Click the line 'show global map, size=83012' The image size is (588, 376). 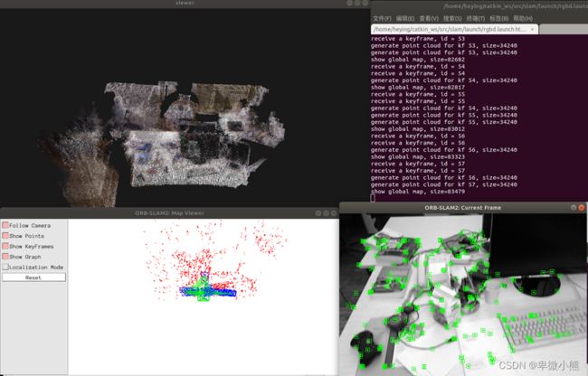click(x=418, y=129)
